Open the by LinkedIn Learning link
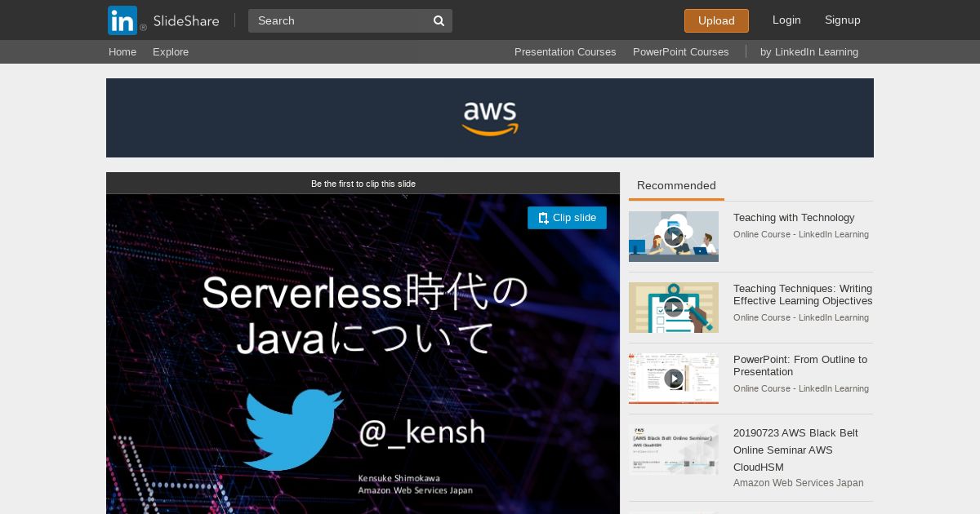The image size is (980, 514). coord(809,51)
